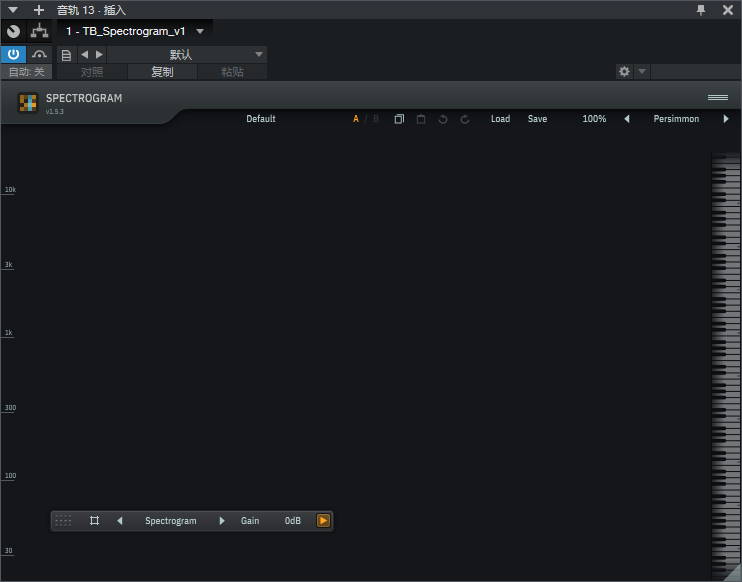Open the preset file menu icon
This screenshot has width=742, height=582.
[x=66, y=55]
